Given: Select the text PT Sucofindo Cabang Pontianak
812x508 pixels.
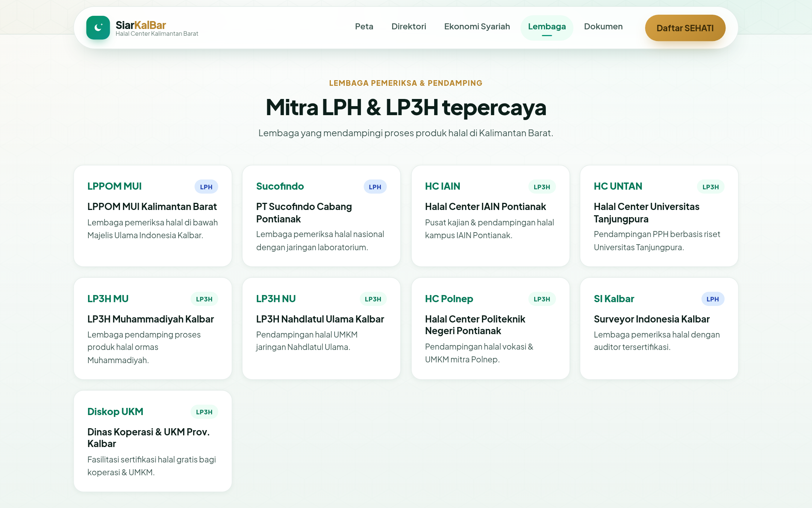Looking at the screenshot, I should pyautogui.click(x=304, y=213).
